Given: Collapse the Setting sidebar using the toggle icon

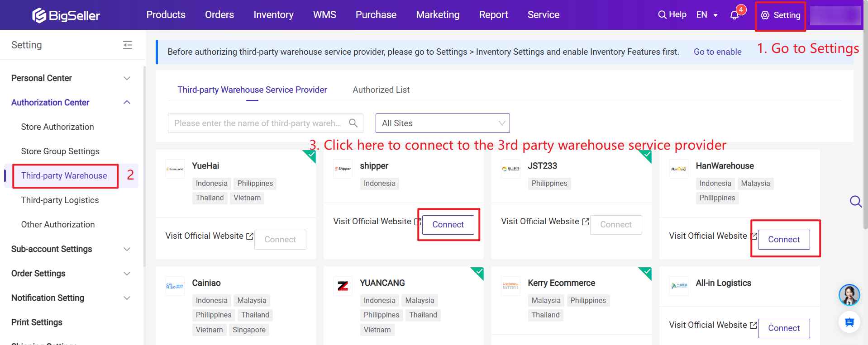Looking at the screenshot, I should [128, 45].
